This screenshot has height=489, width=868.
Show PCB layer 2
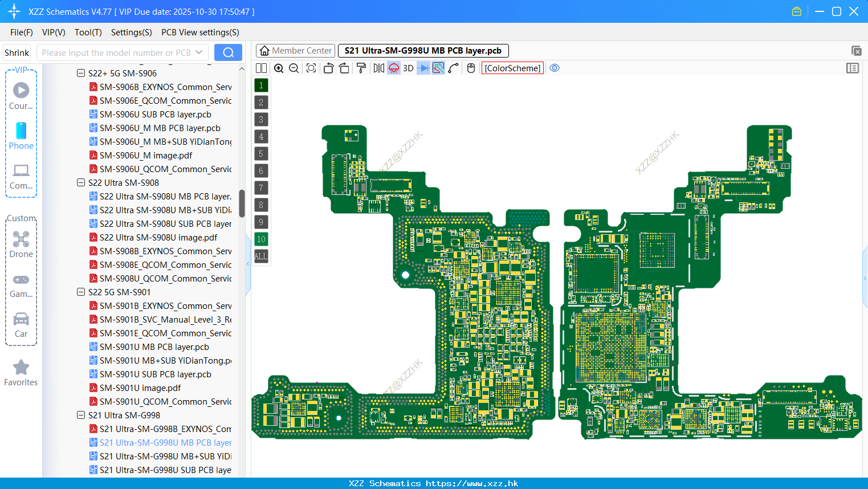click(x=261, y=103)
